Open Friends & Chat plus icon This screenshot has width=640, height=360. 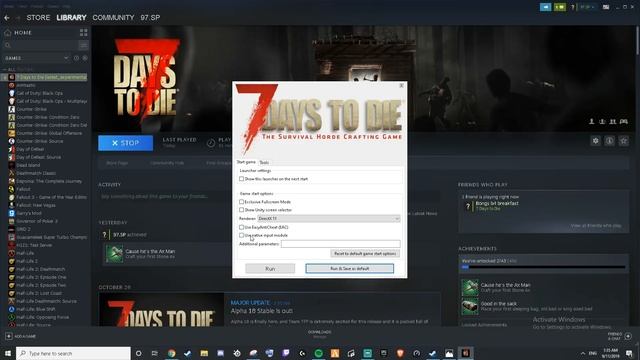[x=628, y=336]
